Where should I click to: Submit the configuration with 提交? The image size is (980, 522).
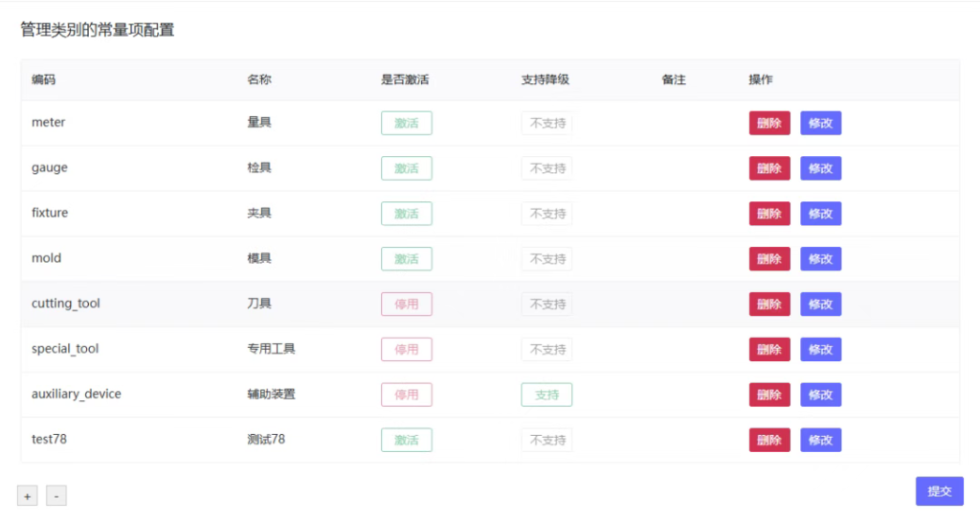939,491
